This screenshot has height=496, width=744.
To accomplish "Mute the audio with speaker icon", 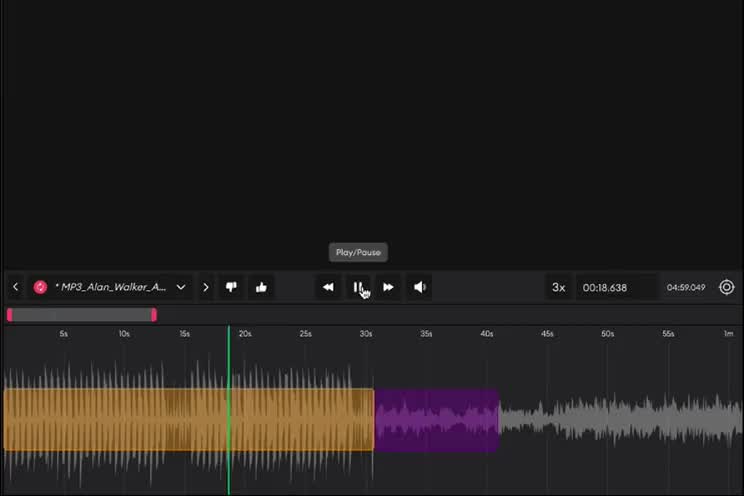I will tap(420, 287).
